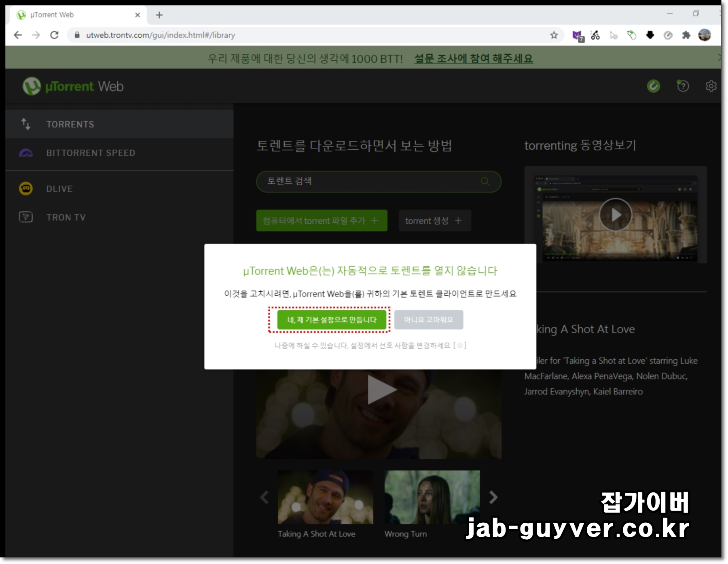Open settings gear icon in header
The image size is (728, 564).
[711, 86]
